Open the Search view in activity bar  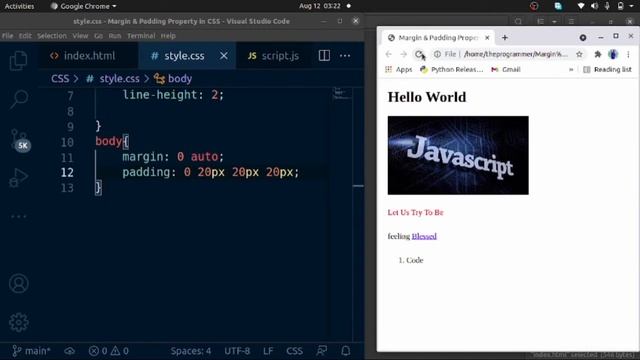coord(19,99)
